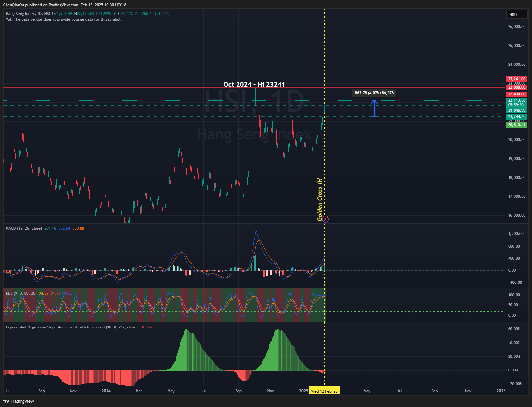
Task: Click the 60.00% regression axis tick
Action: 514,329
